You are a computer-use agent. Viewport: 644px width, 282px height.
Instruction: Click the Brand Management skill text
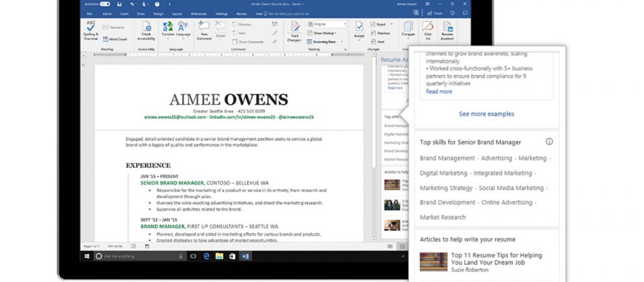(x=447, y=158)
